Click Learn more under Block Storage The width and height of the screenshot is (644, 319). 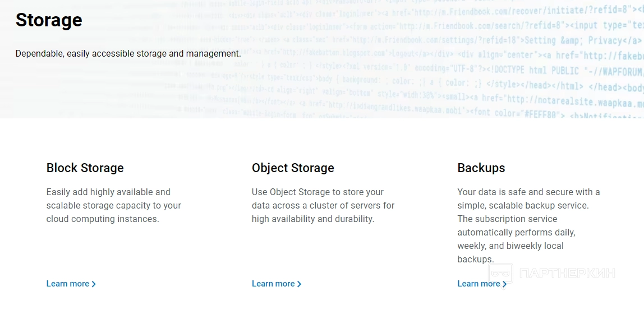[68, 284]
